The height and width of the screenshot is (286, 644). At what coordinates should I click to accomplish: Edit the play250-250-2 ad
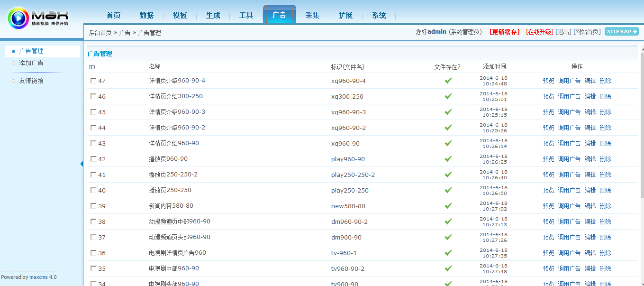click(590, 174)
